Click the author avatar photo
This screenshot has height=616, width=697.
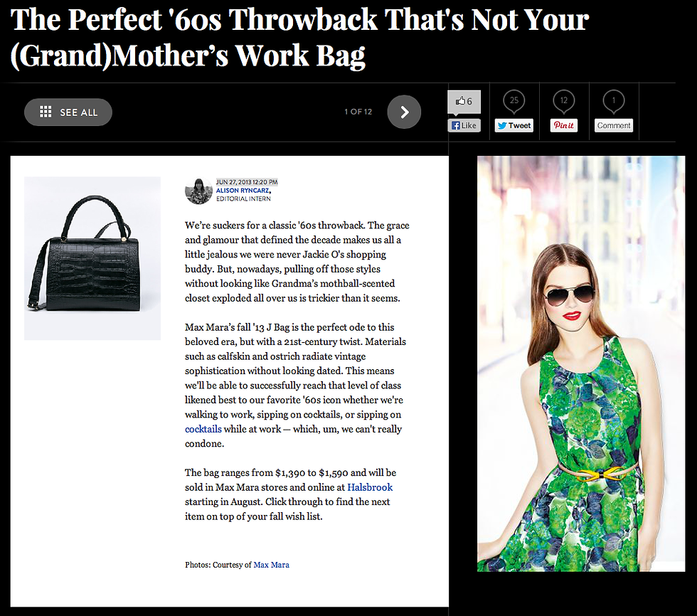tap(198, 191)
